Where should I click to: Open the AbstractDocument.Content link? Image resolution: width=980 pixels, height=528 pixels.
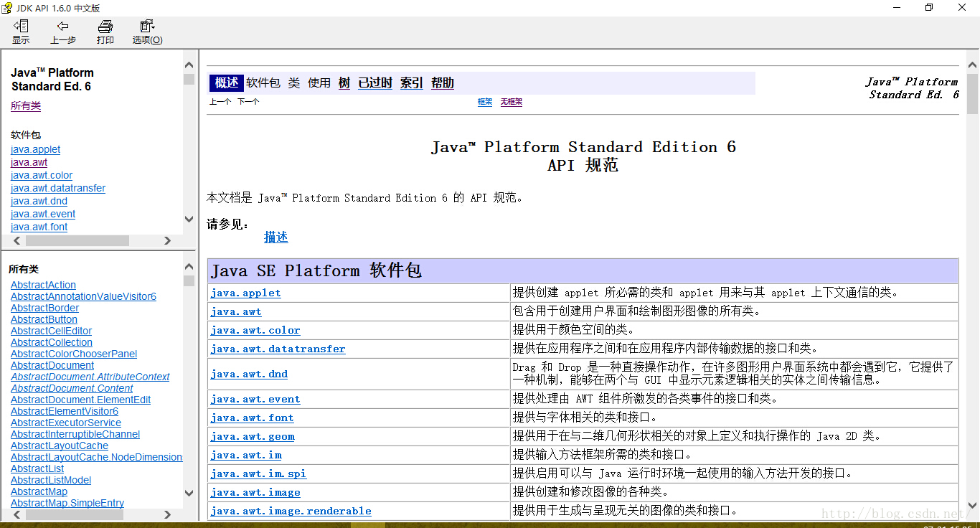[72, 388]
